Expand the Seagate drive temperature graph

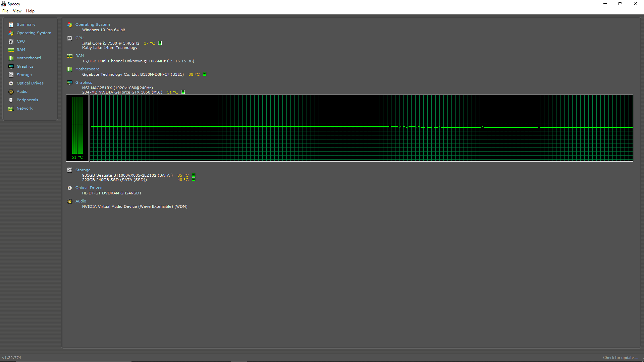tap(194, 175)
